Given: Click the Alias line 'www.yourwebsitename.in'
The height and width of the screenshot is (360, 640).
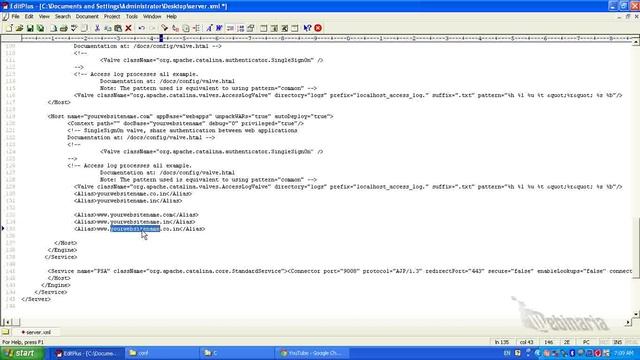Looking at the screenshot, I should tap(135, 222).
